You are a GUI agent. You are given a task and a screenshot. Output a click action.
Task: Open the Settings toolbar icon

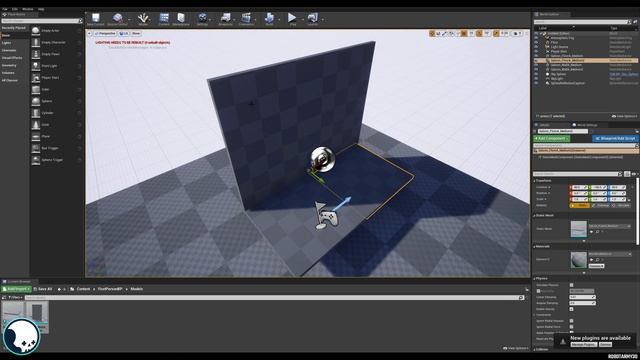(202, 18)
